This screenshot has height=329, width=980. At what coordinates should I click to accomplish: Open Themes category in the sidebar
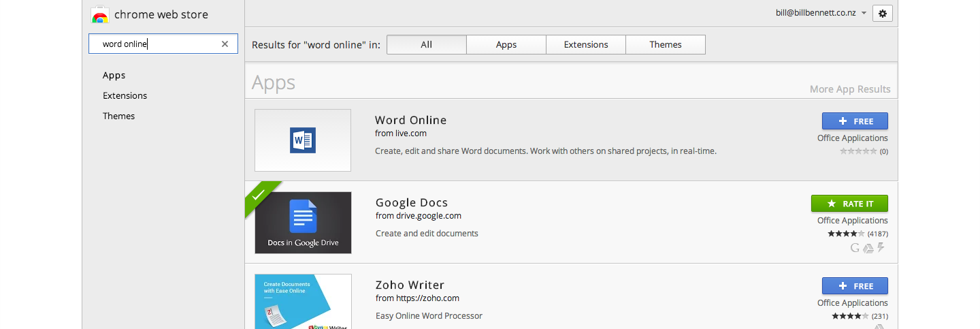pos(119,116)
